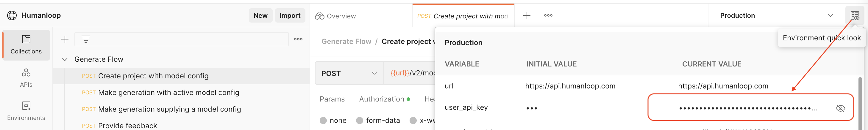
Task: Open the Collections sidebar panel
Action: pyautogui.click(x=26, y=45)
